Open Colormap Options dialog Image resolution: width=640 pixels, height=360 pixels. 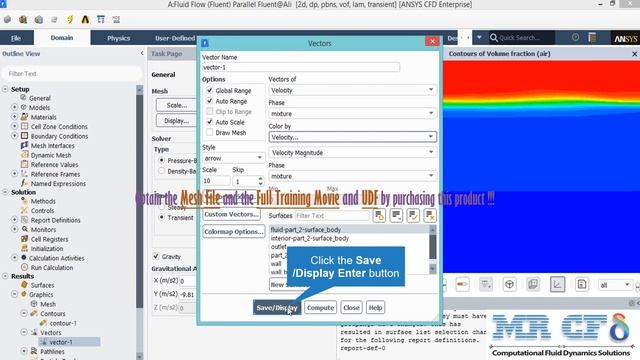pos(233,231)
